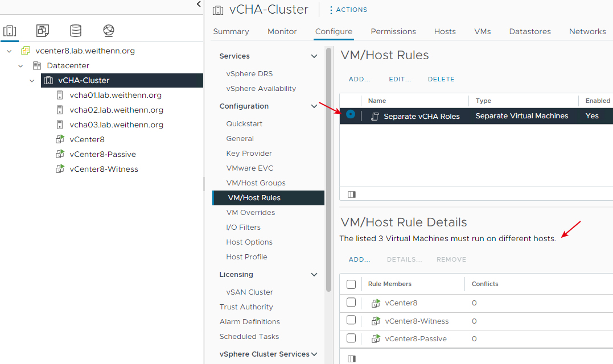This screenshot has width=613, height=364.
Task: Check the vCenter8 rule member checkbox
Action: pos(351,303)
